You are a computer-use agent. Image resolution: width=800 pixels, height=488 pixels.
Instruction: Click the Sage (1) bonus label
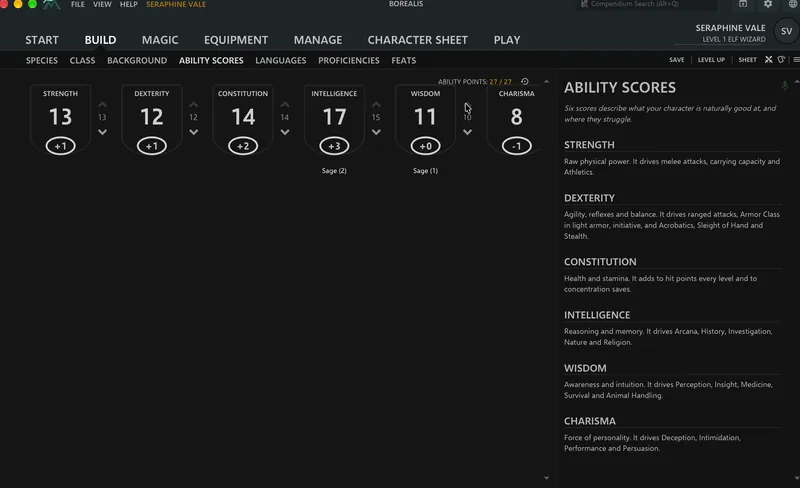pos(426,170)
